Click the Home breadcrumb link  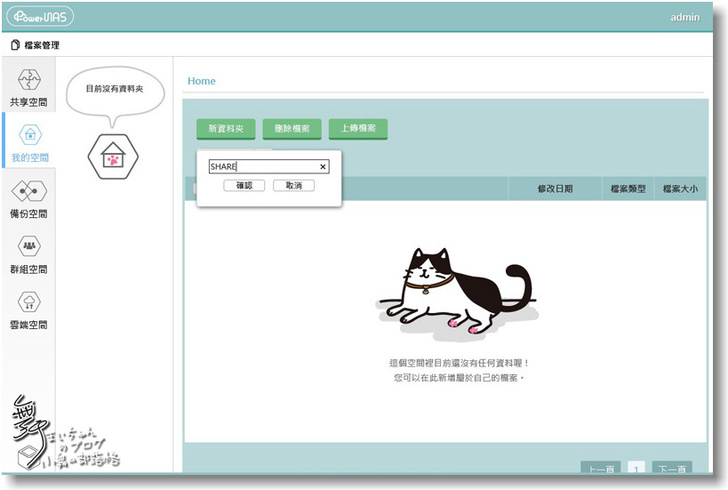[x=202, y=81]
